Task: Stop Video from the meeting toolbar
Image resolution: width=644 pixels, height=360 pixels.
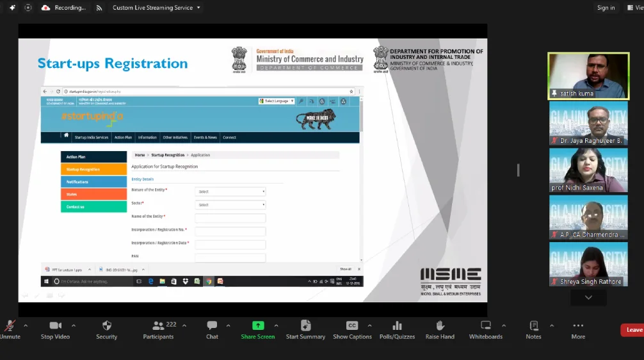Action: coord(55,330)
